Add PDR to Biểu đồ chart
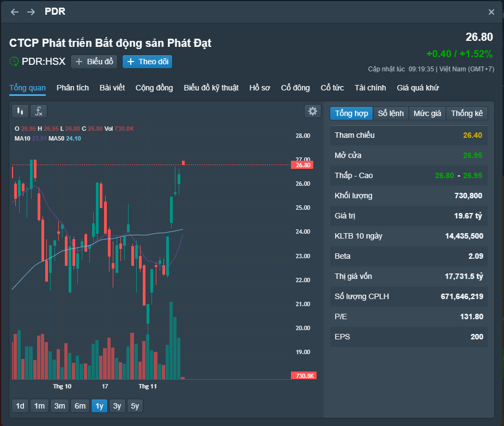The height and width of the screenshot is (426, 504). tap(94, 62)
